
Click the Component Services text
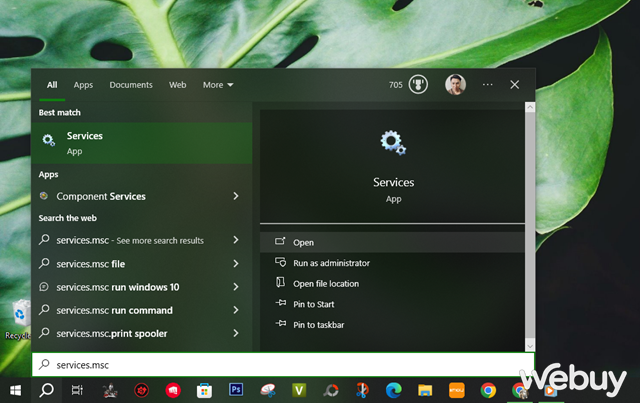click(101, 196)
